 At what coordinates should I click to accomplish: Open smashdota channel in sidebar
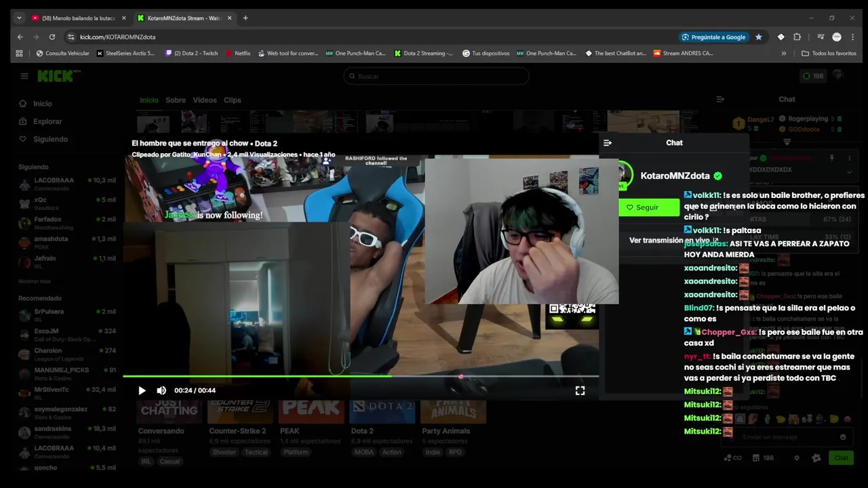(x=67, y=243)
